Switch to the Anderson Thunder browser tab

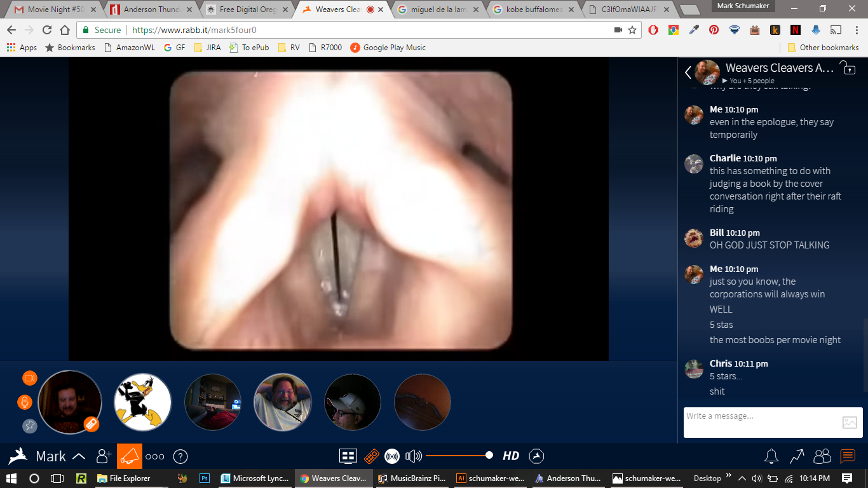pos(150,10)
